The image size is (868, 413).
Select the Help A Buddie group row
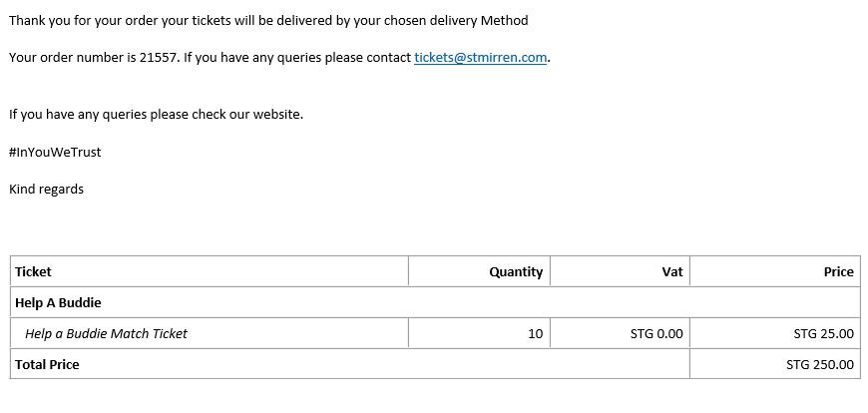435,303
